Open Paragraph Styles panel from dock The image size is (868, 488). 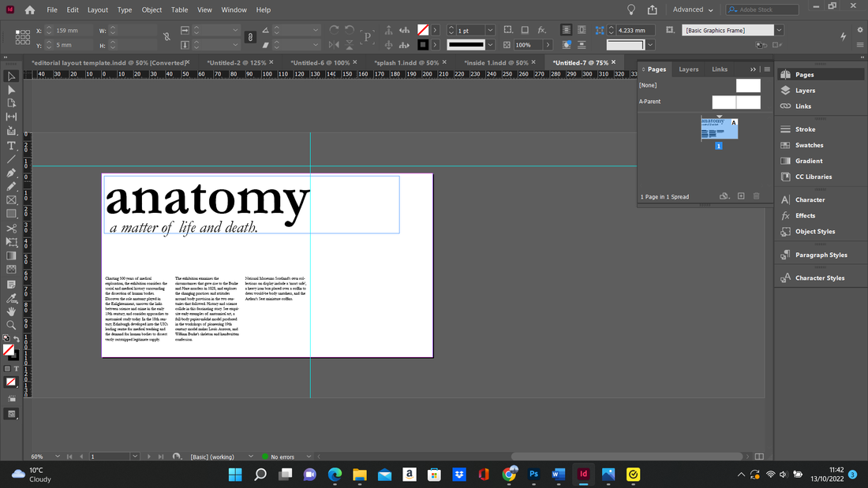pyautogui.click(x=821, y=255)
